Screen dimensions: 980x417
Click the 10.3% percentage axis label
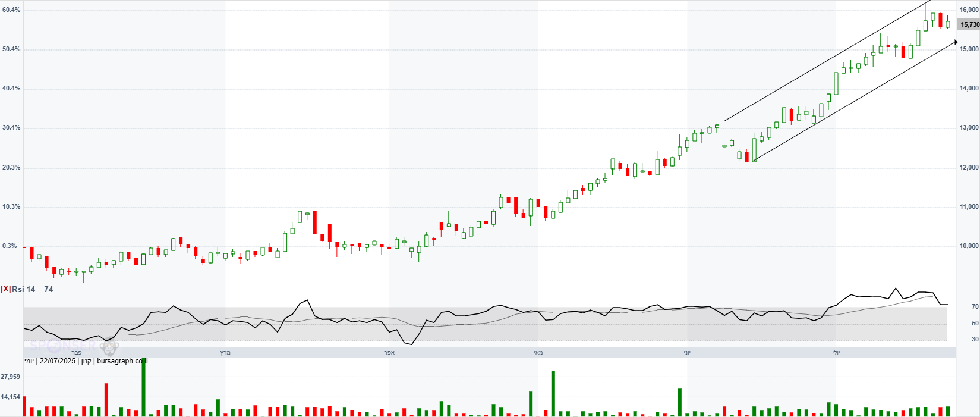point(11,206)
